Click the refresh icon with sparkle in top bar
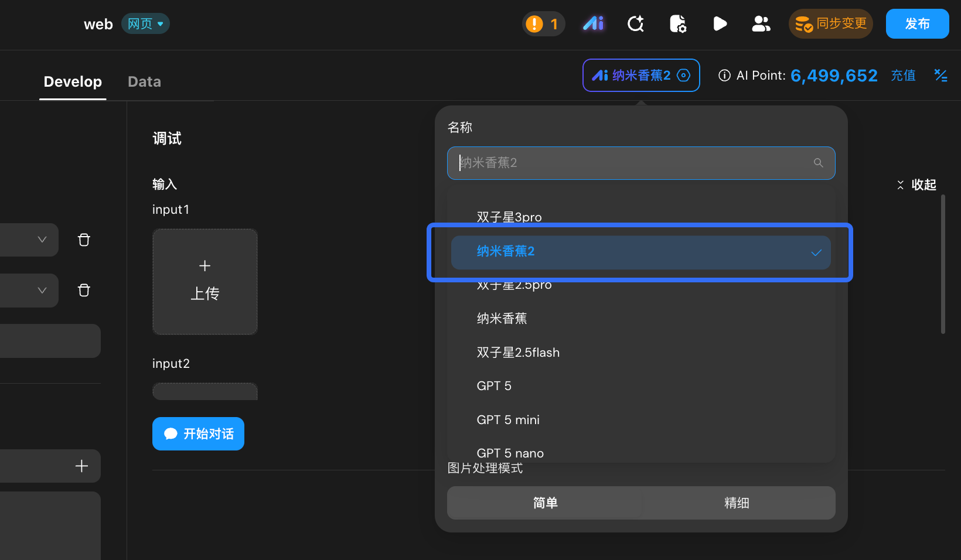Viewport: 961px width, 560px height. click(636, 24)
